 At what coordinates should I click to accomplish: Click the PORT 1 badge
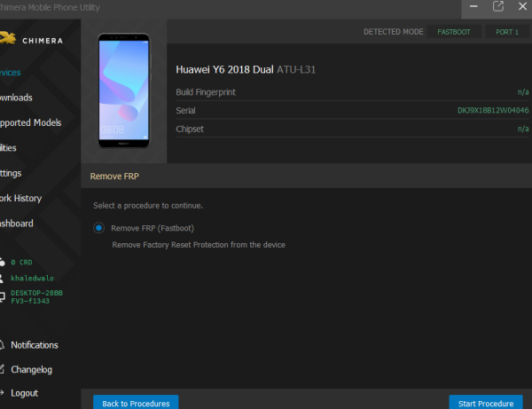pos(507,32)
